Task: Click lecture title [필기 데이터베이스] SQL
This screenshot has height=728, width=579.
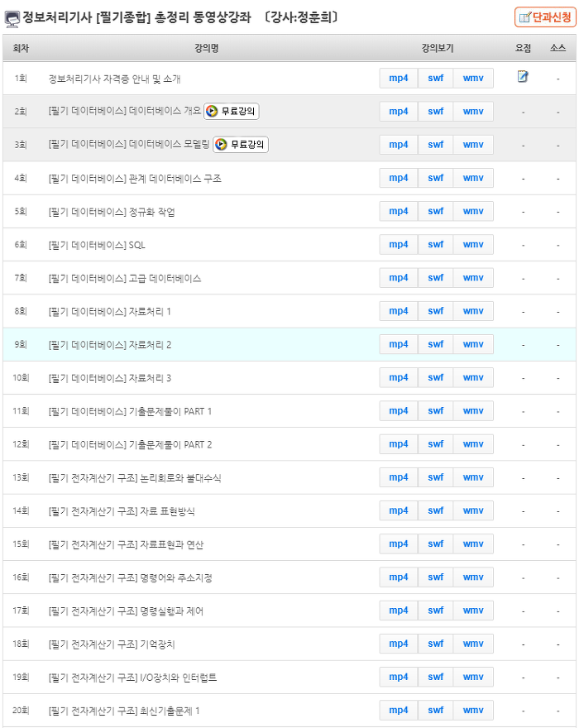Action: pyautogui.click(x=97, y=245)
